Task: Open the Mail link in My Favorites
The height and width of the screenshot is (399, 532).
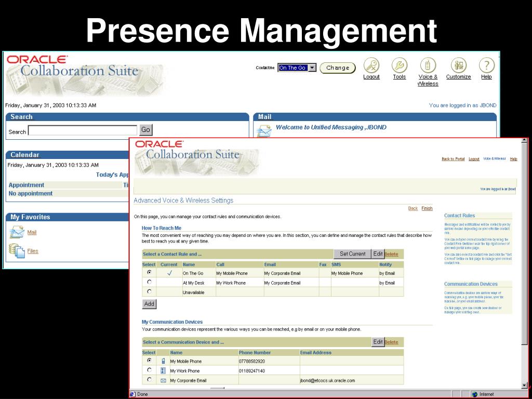Action: coord(32,232)
